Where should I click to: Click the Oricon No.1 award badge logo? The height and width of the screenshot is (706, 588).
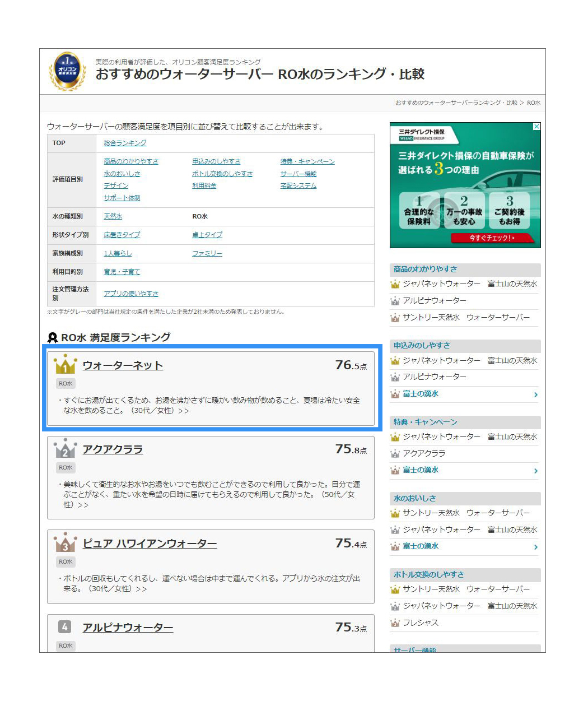67,71
